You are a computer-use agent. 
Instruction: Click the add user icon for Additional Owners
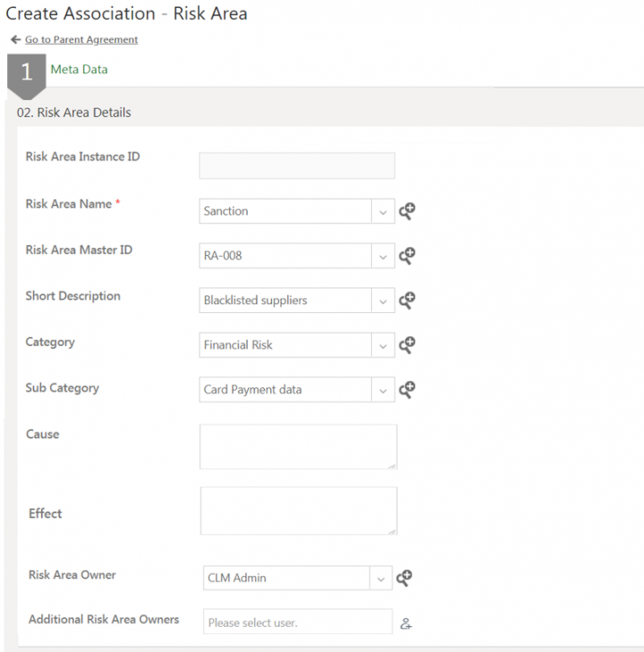[406, 623]
